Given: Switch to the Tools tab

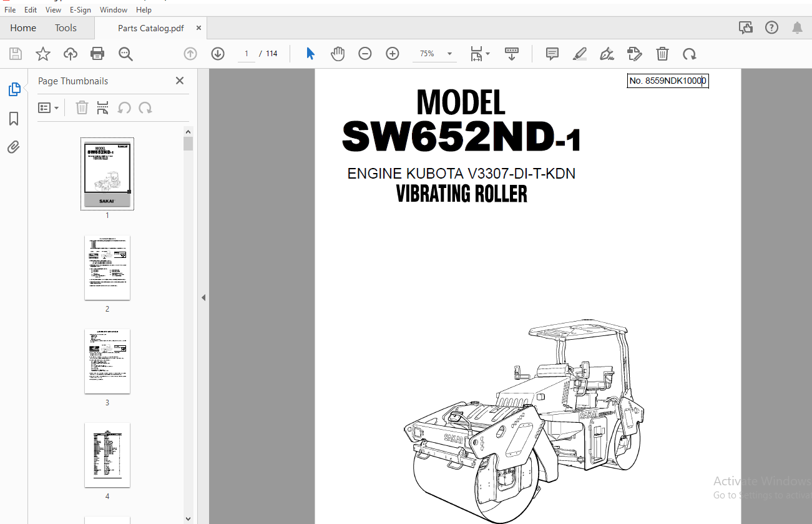Looking at the screenshot, I should [66, 28].
